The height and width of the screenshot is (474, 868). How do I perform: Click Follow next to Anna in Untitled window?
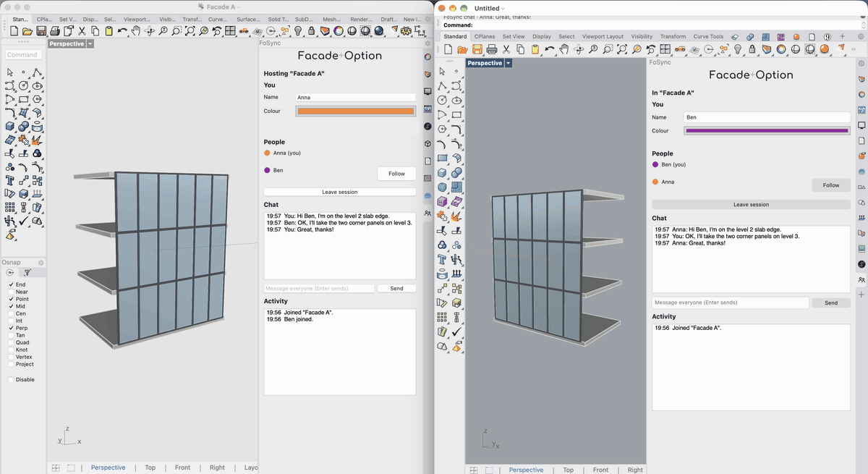pos(831,185)
